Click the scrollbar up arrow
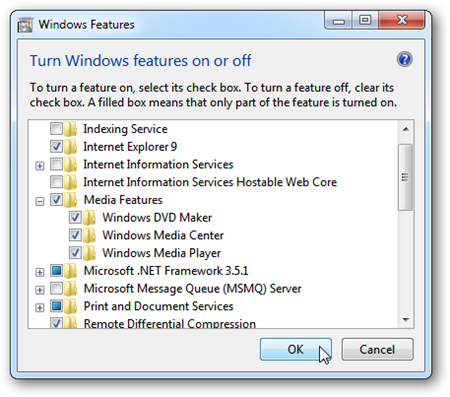Viewport: 450px width, 397px height. pos(406,129)
